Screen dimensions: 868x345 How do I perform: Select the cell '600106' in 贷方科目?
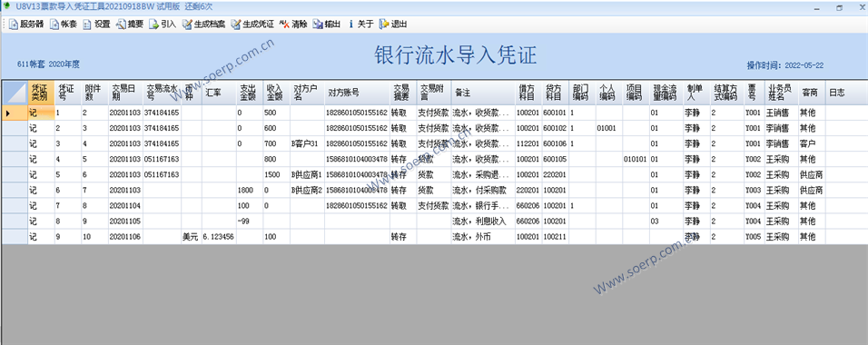(555, 143)
